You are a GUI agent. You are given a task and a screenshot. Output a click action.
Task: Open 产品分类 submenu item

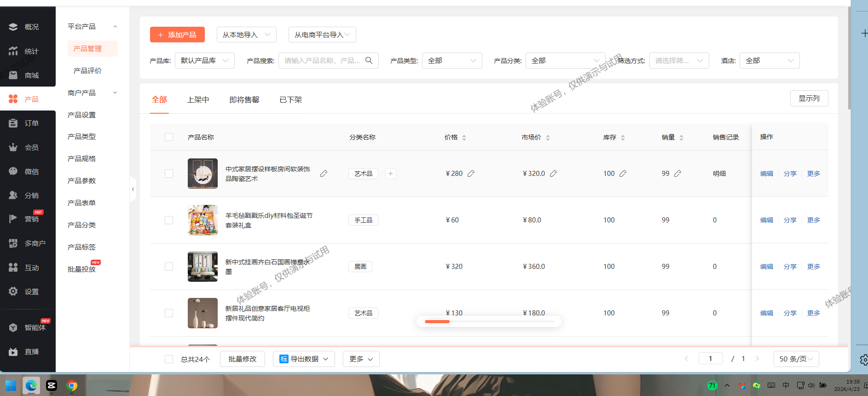coord(82,225)
